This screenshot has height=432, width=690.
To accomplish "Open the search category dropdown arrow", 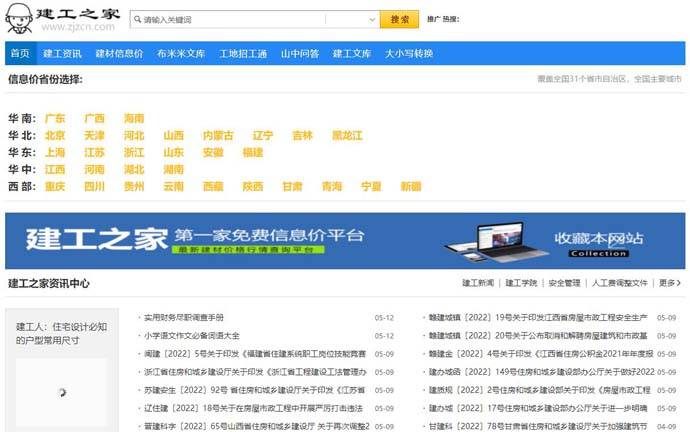I will pos(372,19).
